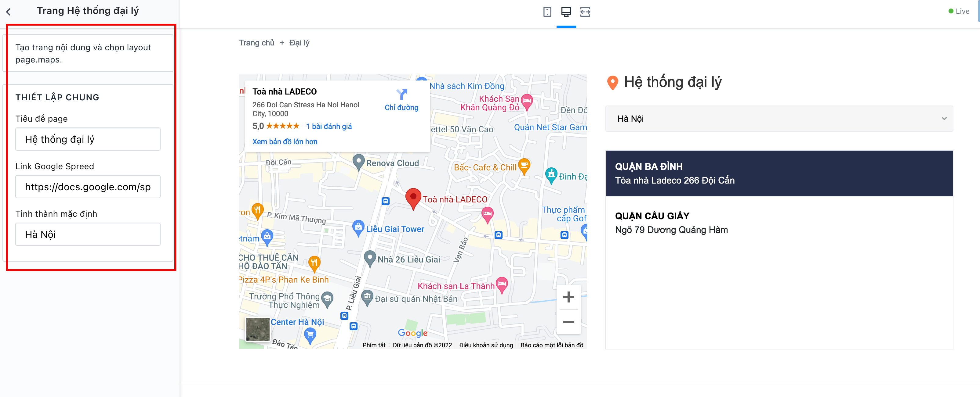The height and width of the screenshot is (397, 980).
Task: Click the Nhà sách Kim Đồng label
Action: 467,86
